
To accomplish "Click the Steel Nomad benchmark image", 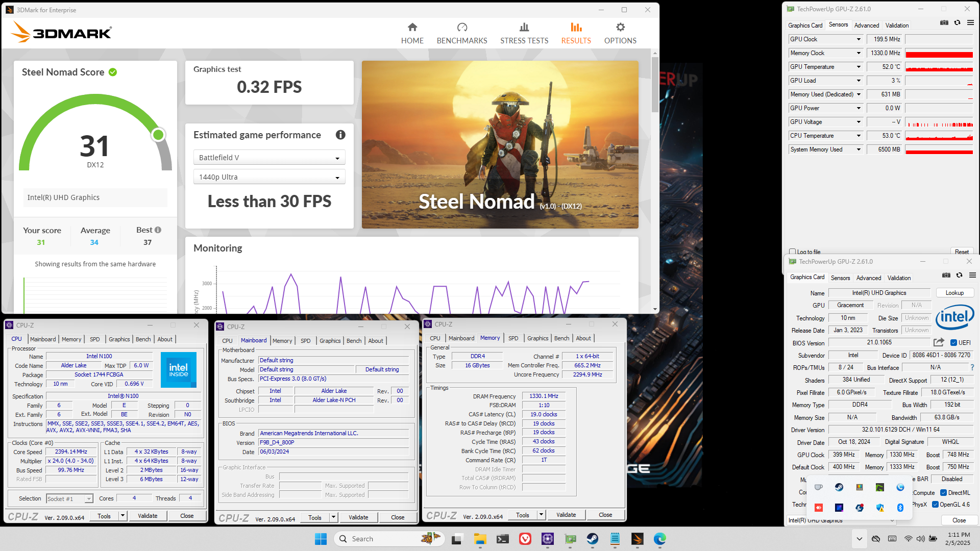I will pos(500,144).
